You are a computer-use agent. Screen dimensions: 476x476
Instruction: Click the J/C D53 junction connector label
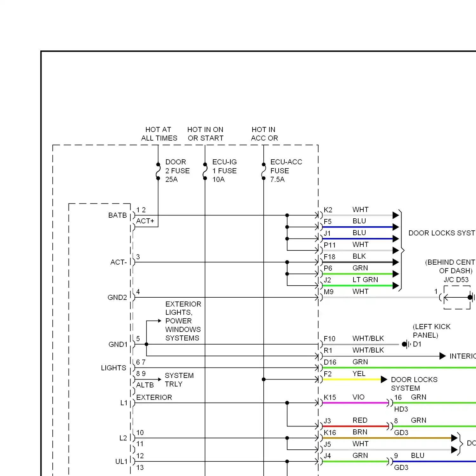[456, 280]
